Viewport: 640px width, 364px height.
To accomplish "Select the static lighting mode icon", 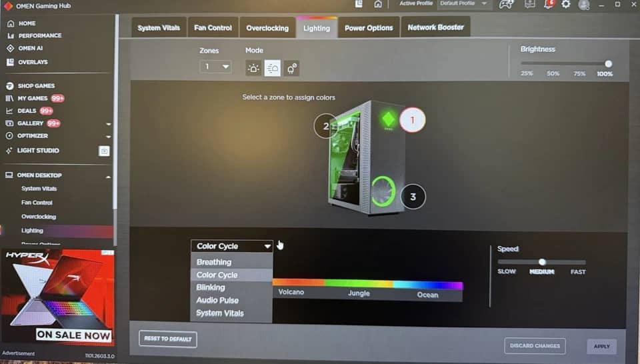I will pos(253,68).
